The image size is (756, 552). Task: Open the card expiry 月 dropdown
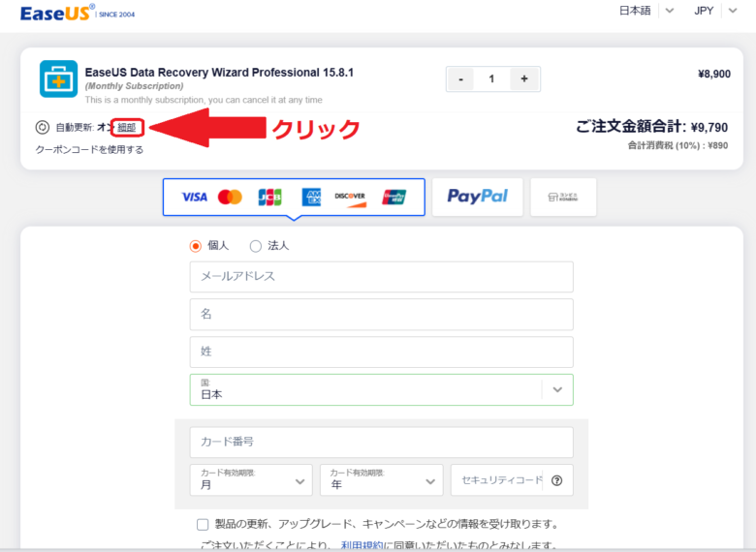coord(251,479)
